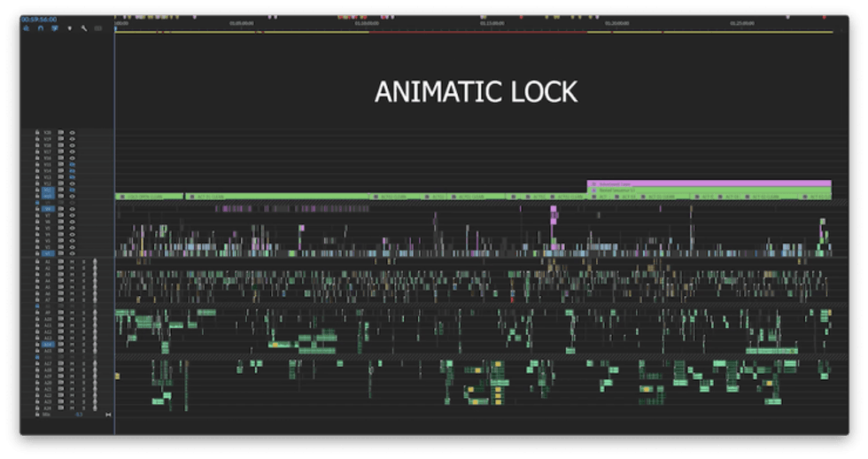The image size is (868, 459).
Task: Select the Nested Sequence clip under adjustment layer
Action: tap(709, 190)
